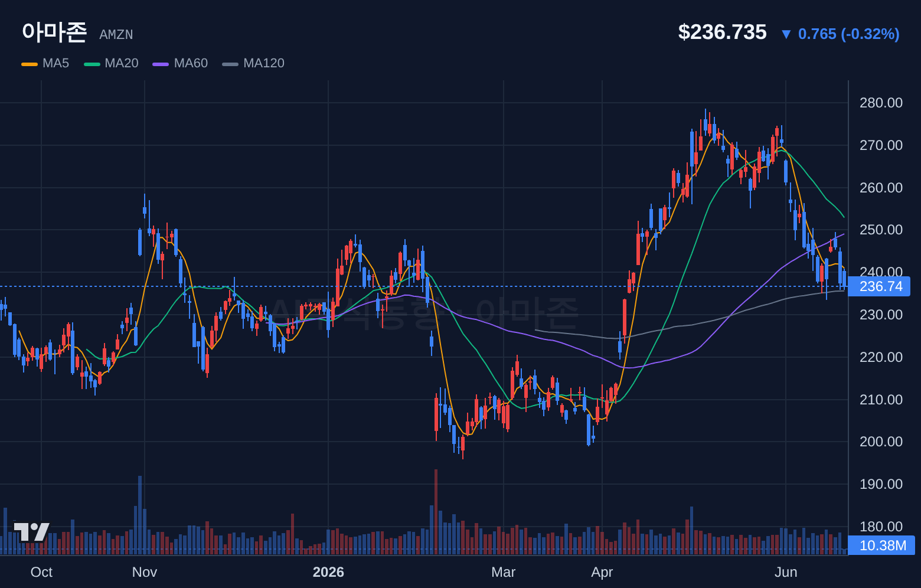Select the Apr label on the time axis
The width and height of the screenshot is (921, 588).
(602, 572)
